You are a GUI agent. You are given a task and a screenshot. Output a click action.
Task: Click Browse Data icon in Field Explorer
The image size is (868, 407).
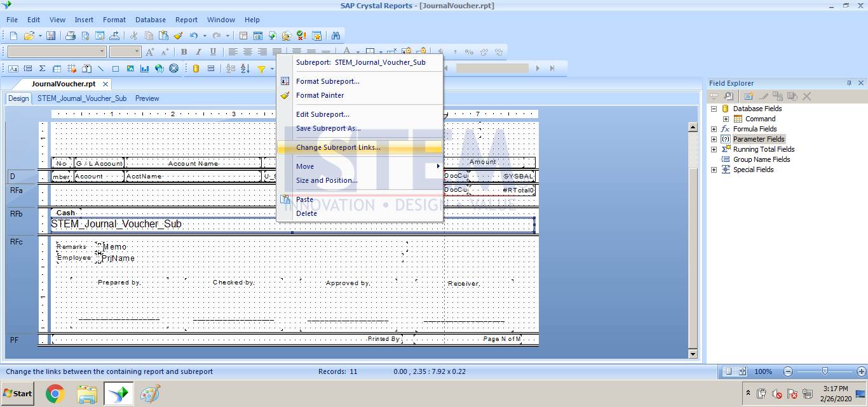coord(728,97)
